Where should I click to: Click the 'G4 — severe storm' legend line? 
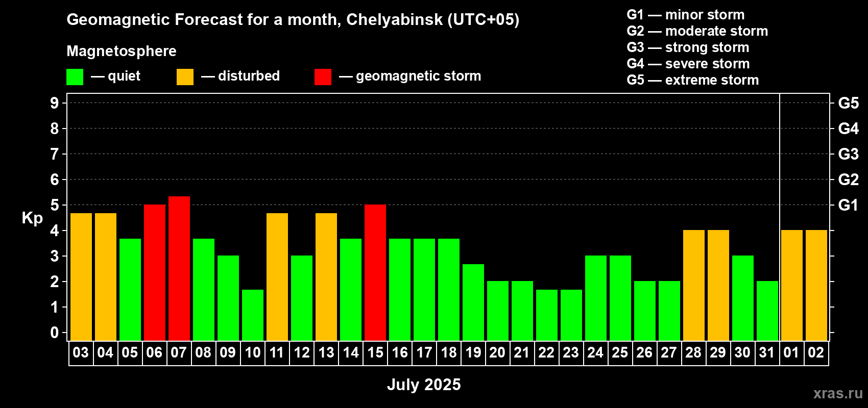pos(688,64)
